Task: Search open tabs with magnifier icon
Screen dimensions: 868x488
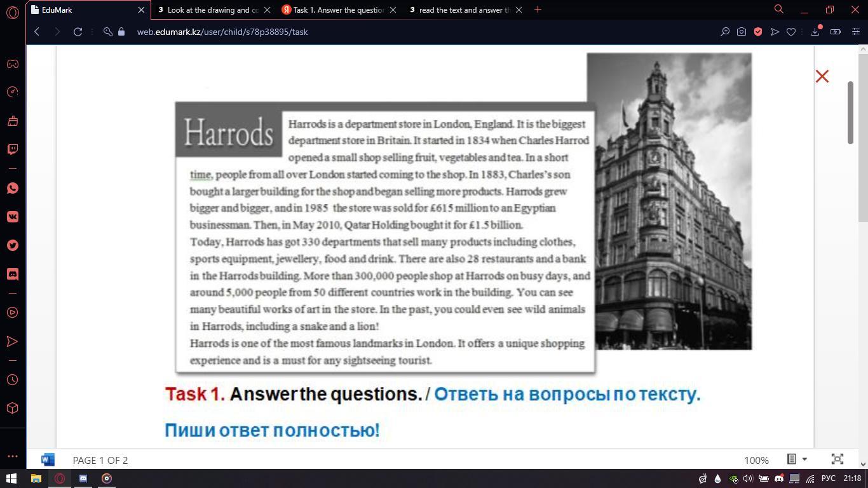Action: coord(778,10)
